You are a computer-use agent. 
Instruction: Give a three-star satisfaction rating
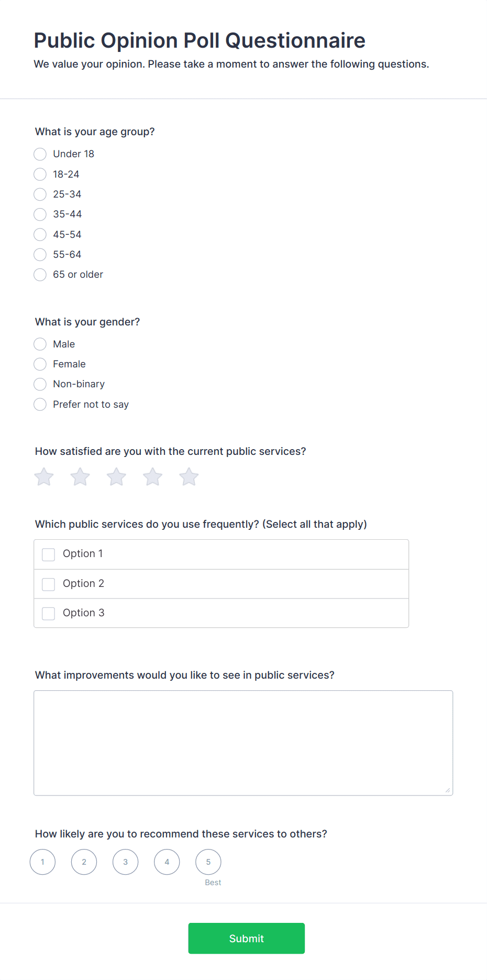click(116, 477)
